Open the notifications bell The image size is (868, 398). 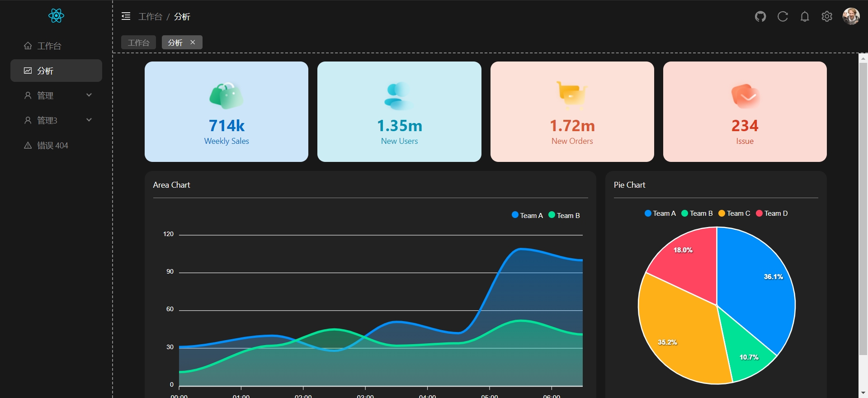click(x=805, y=17)
